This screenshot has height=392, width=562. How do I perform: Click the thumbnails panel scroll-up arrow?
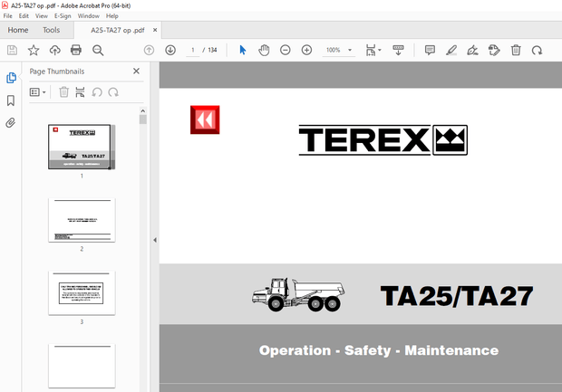point(142,110)
